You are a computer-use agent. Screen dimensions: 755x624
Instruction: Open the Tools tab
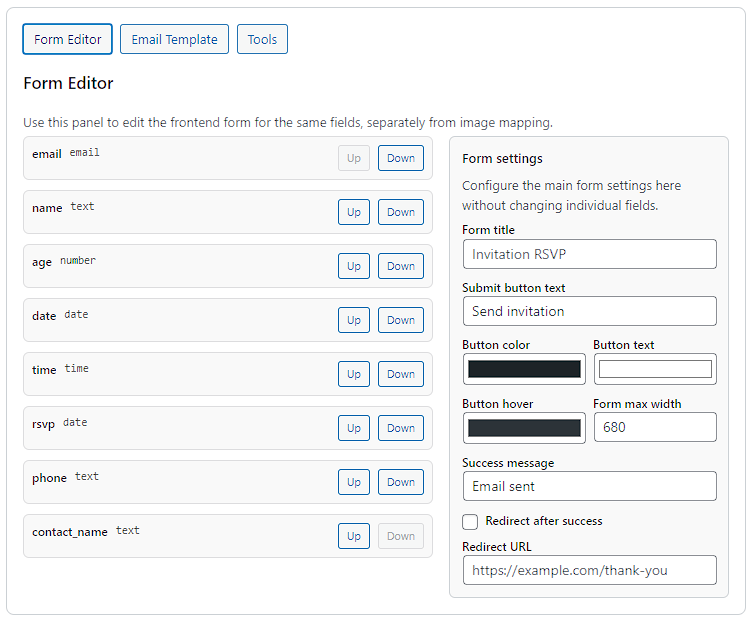coord(262,39)
